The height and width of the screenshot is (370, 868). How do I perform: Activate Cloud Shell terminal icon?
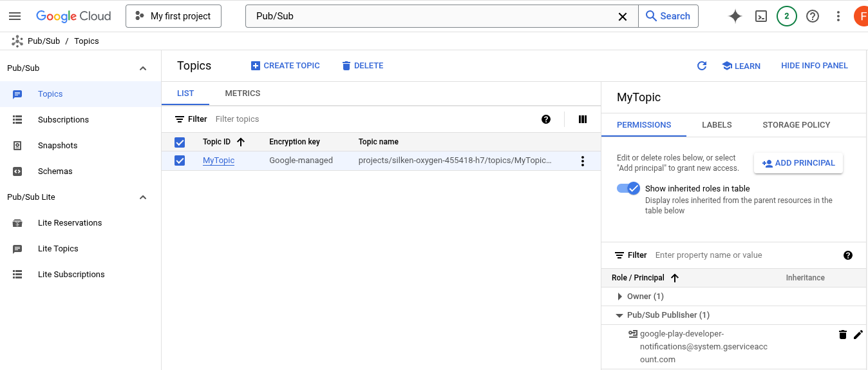[x=761, y=16]
